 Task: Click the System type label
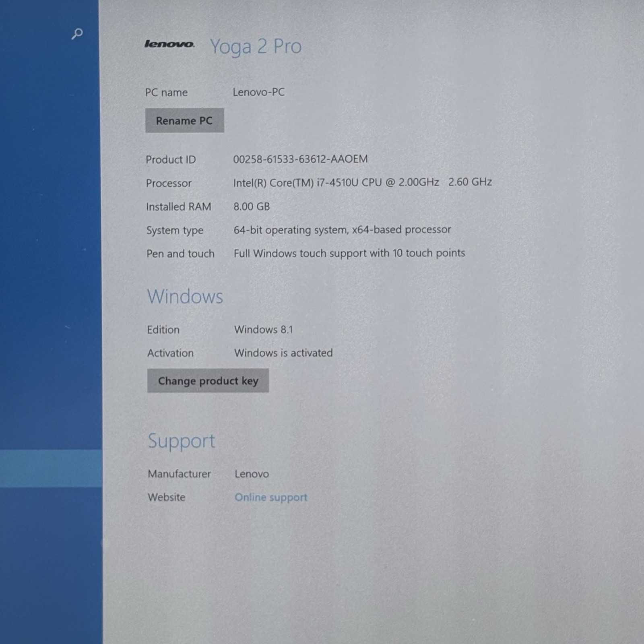pos(175,231)
